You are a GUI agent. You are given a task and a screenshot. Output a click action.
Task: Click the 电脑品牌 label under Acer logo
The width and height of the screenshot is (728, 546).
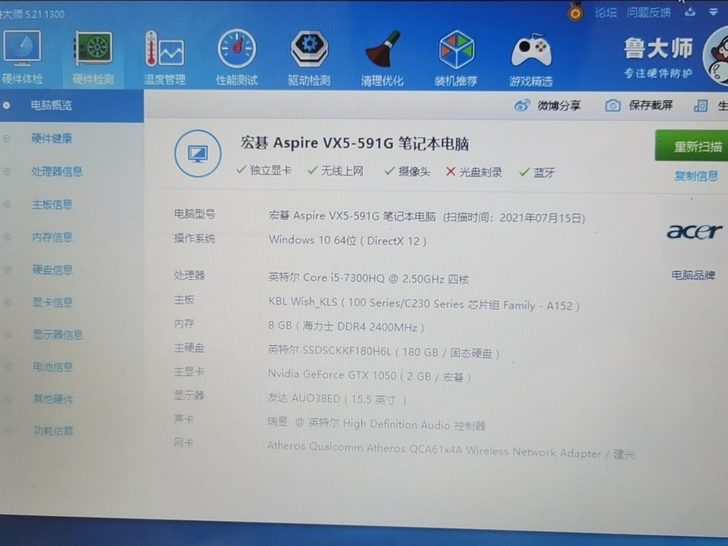tap(693, 275)
